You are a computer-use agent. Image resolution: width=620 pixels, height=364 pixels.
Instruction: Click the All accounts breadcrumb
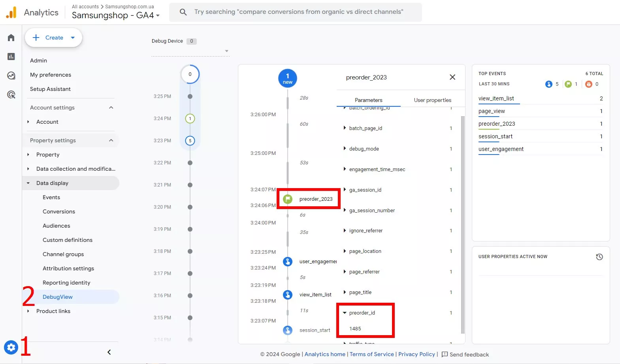[x=85, y=7]
